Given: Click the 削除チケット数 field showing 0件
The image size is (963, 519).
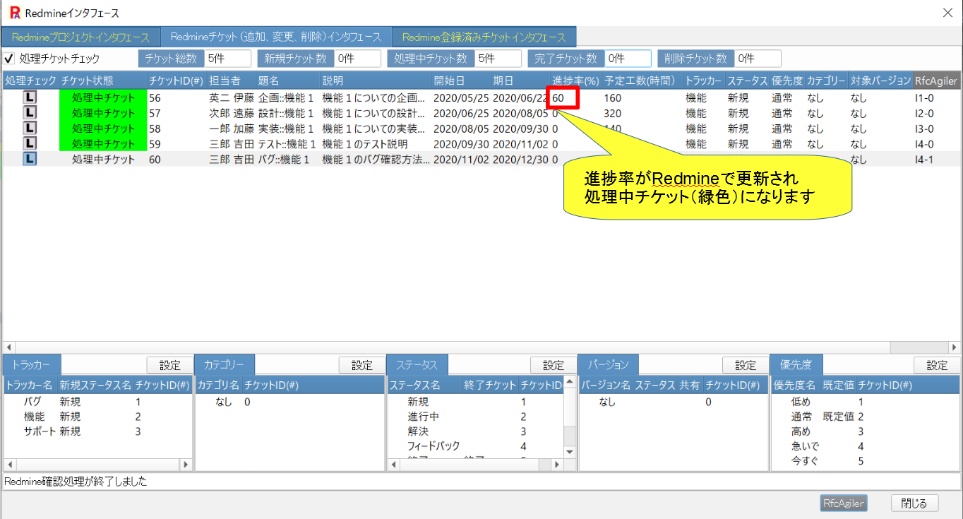Looking at the screenshot, I should 758,58.
